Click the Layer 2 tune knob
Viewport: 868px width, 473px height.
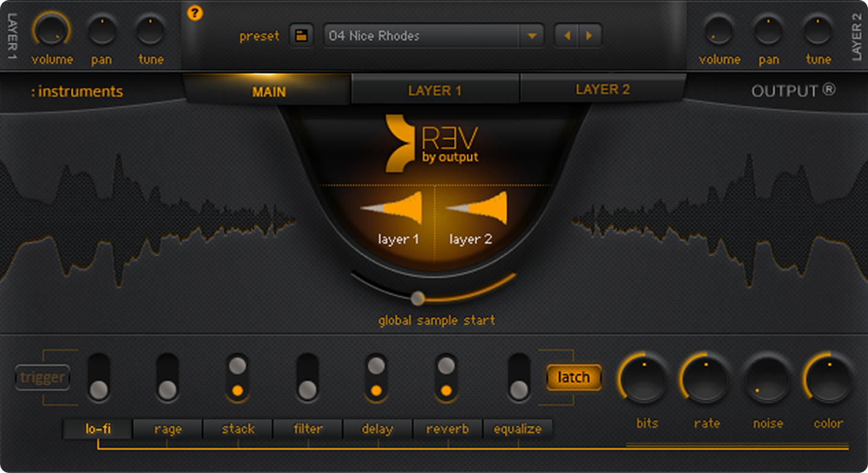(818, 30)
